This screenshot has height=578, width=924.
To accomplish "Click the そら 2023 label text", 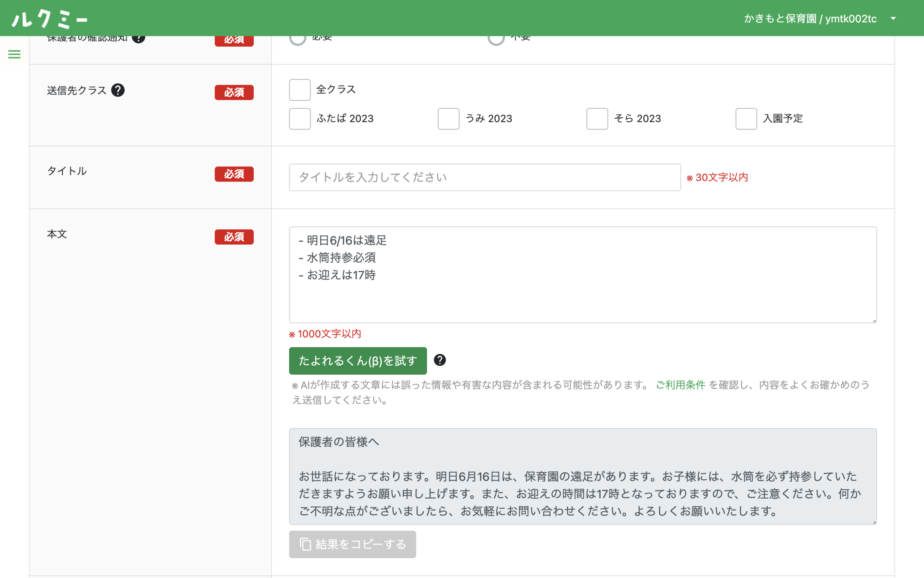I will [638, 118].
